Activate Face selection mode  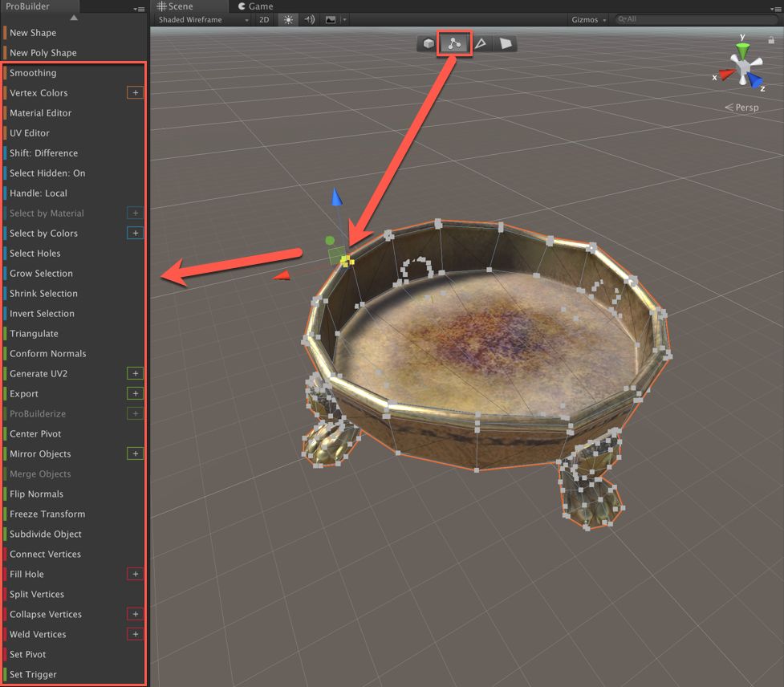pyautogui.click(x=506, y=44)
